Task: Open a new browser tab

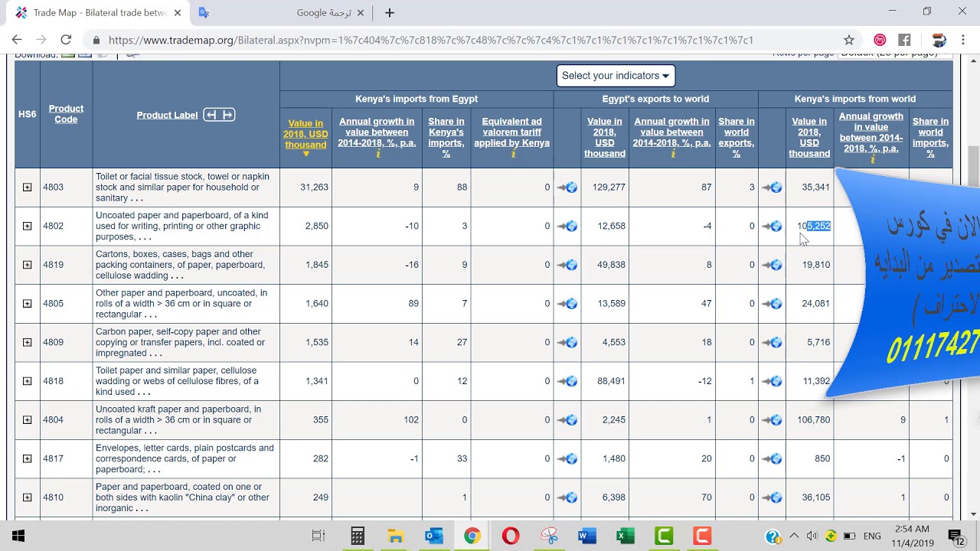Action: pos(390,13)
